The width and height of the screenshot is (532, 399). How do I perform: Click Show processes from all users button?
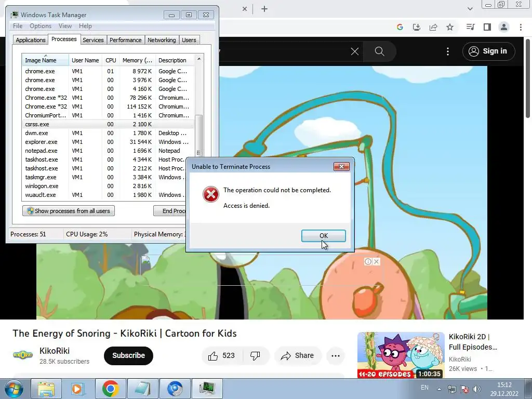[69, 211]
